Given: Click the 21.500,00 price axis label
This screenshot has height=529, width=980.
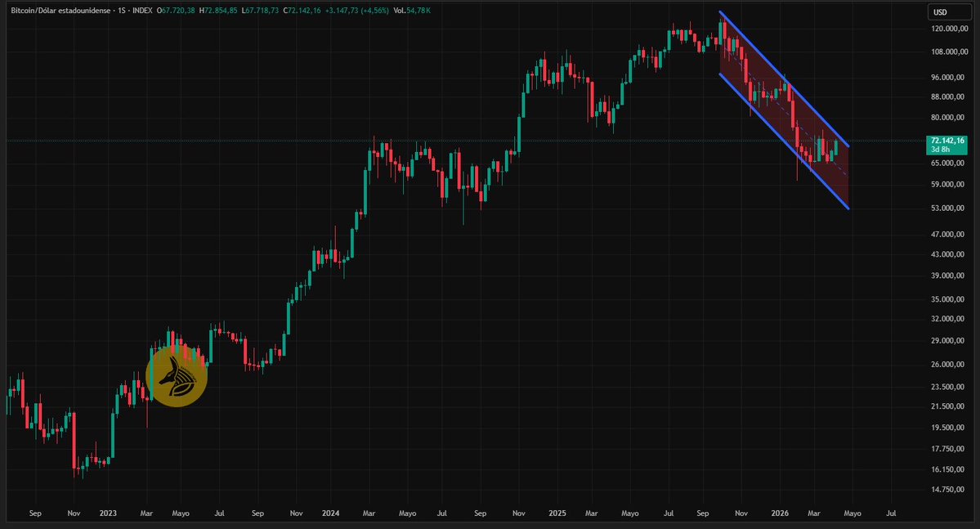Looking at the screenshot, I should tap(949, 406).
